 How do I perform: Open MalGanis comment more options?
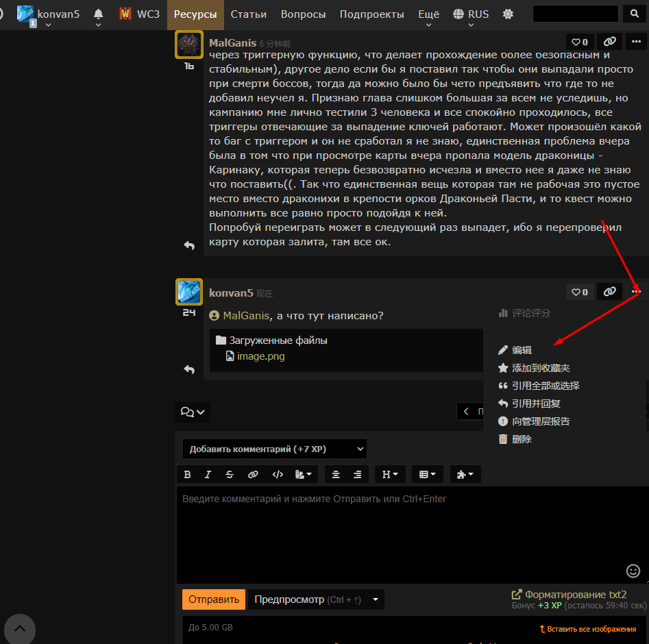pos(636,41)
